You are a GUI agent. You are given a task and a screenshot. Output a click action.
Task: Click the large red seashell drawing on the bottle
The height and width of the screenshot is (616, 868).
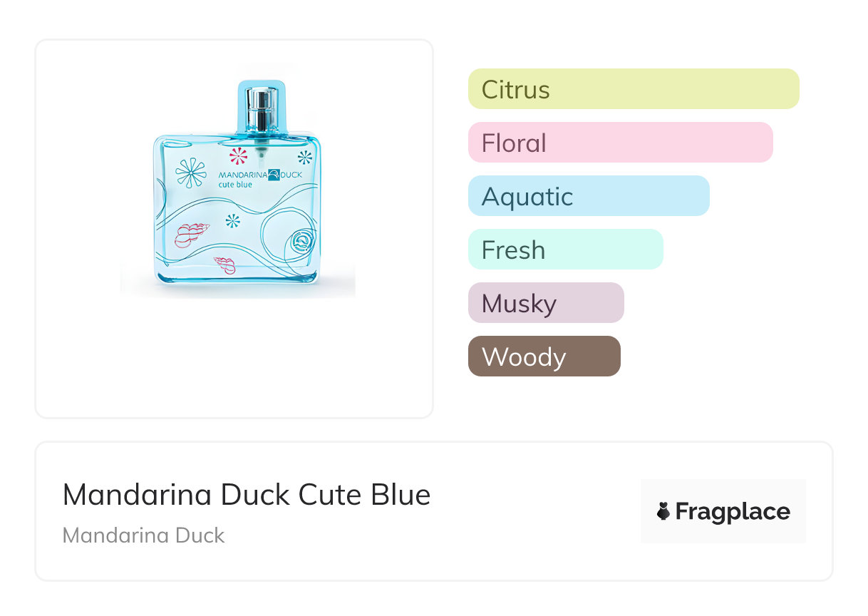tap(191, 233)
